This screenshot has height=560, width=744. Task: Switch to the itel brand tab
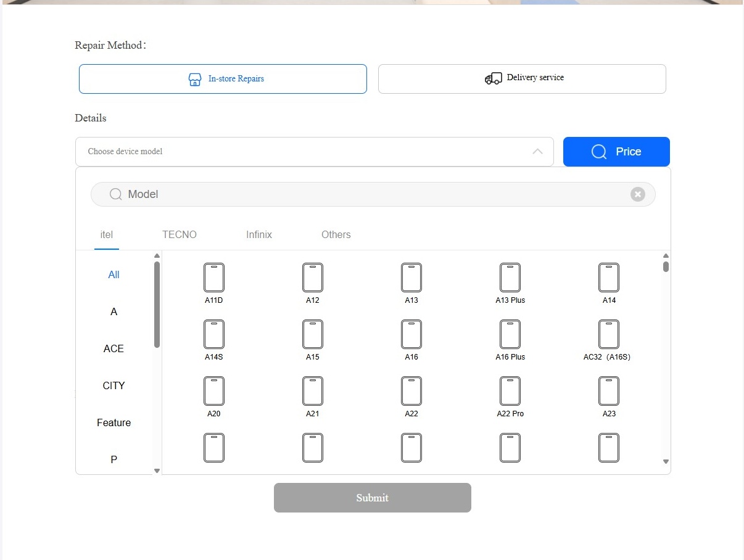107,235
